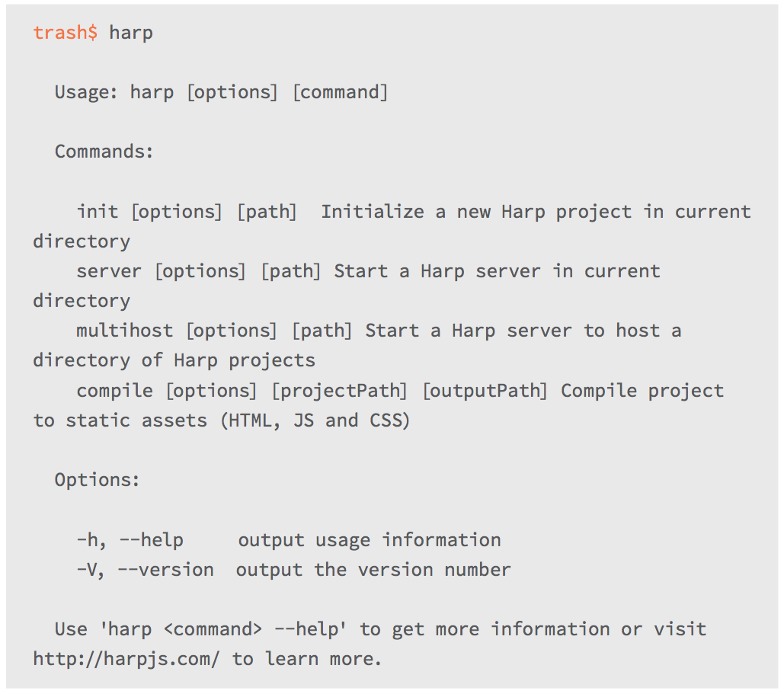This screenshot has width=784, height=694.
Task: Click the 'harp <command> --help' hint text
Action: (223, 629)
